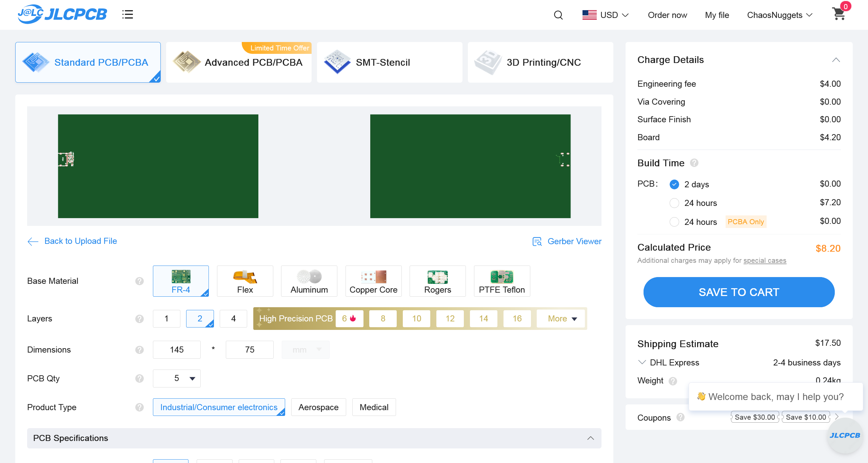This screenshot has height=463, width=868.
Task: Open the special cases link
Action: point(765,260)
